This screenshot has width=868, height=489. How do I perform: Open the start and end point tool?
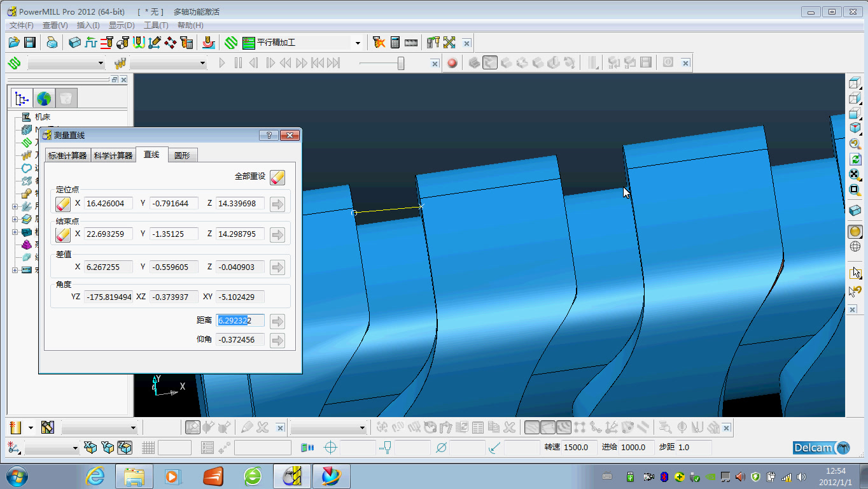coord(123,43)
